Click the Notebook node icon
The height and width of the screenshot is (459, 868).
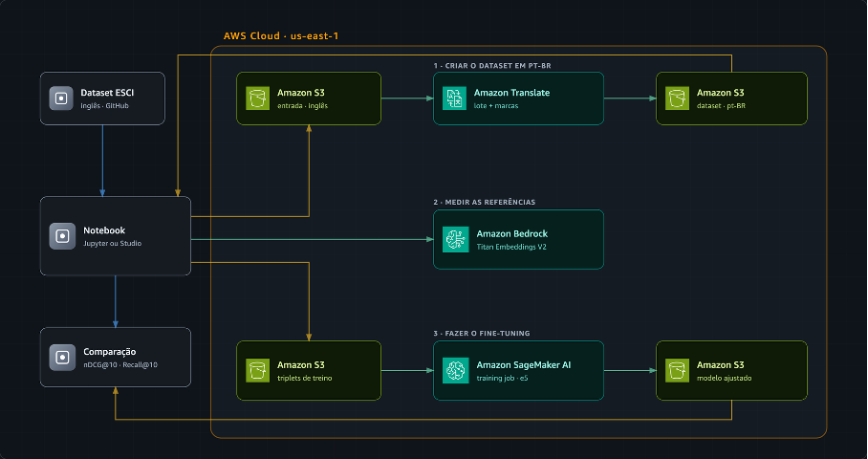click(62, 236)
